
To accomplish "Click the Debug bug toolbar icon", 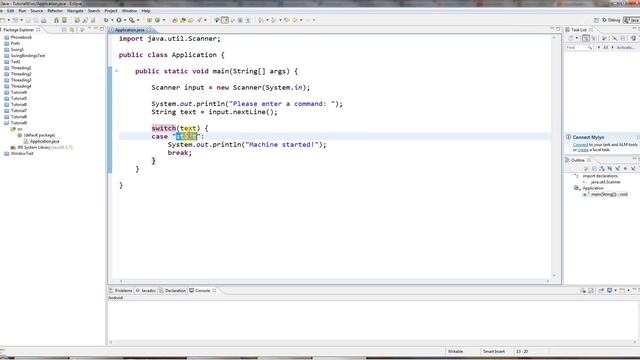I will [106, 20].
